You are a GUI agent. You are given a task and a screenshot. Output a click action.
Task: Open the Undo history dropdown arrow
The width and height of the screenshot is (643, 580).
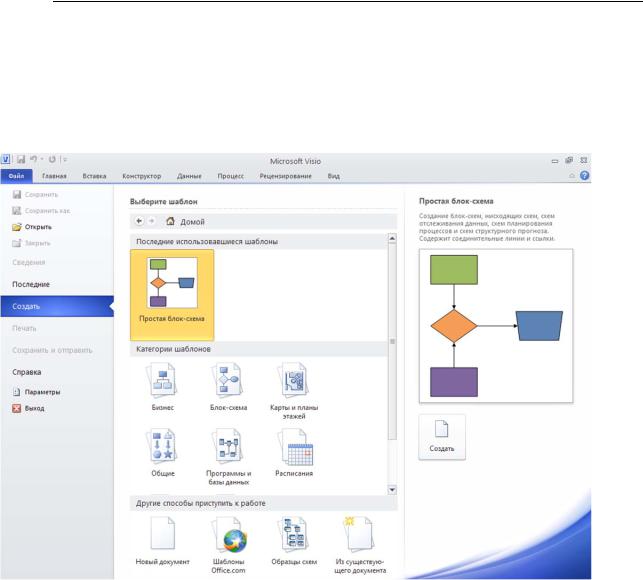tap(42, 159)
